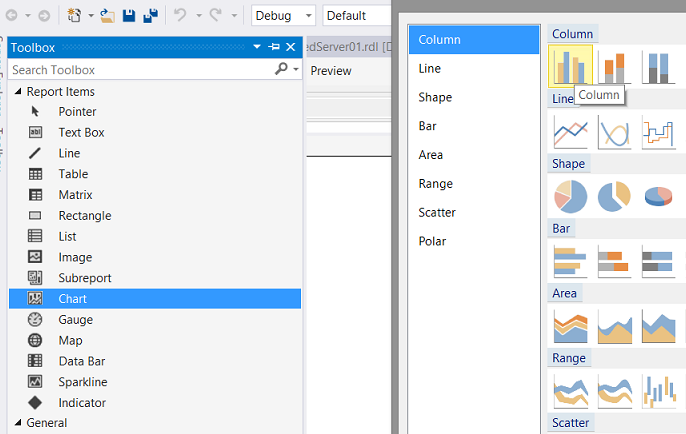Select Scatter in chart type list

click(x=474, y=213)
